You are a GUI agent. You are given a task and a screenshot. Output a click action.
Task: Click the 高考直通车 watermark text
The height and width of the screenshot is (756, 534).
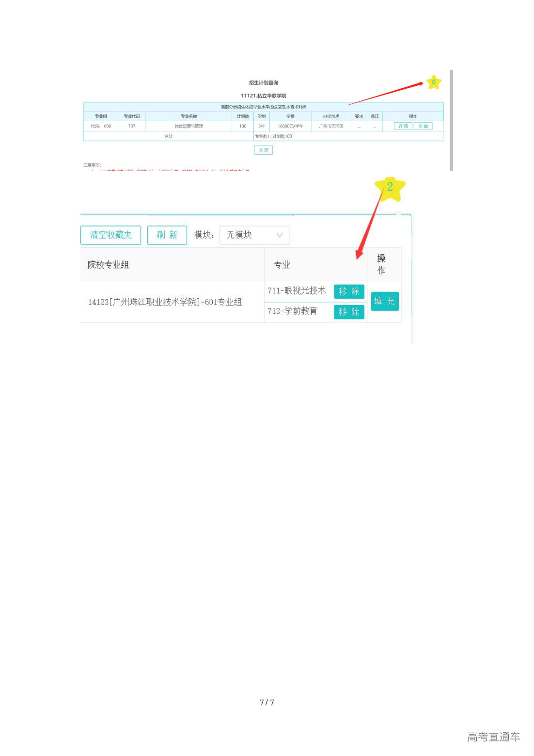493,737
